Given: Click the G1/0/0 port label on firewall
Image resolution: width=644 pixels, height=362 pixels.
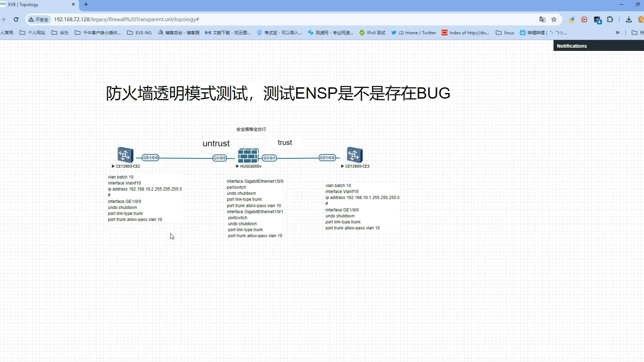Looking at the screenshot, I should pos(219,158).
